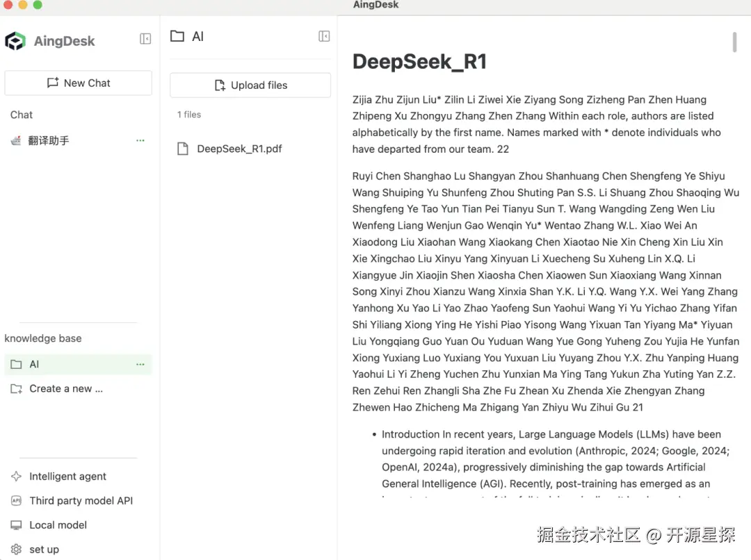
Task: Click the Third party model API icon
Action: pos(16,501)
